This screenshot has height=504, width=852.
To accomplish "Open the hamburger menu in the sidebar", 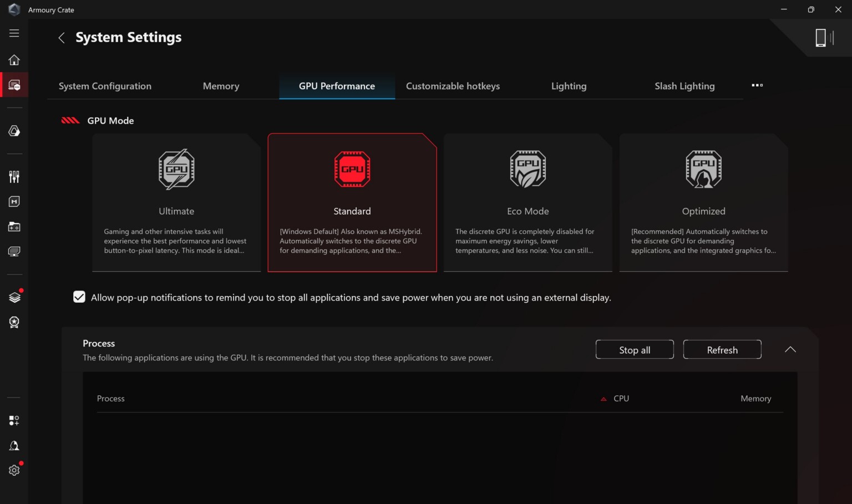I will (14, 33).
